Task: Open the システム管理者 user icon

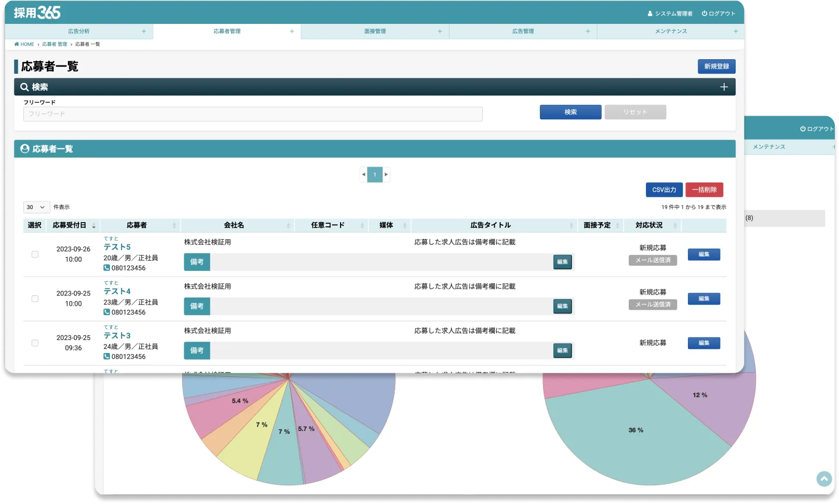Action: [x=650, y=13]
